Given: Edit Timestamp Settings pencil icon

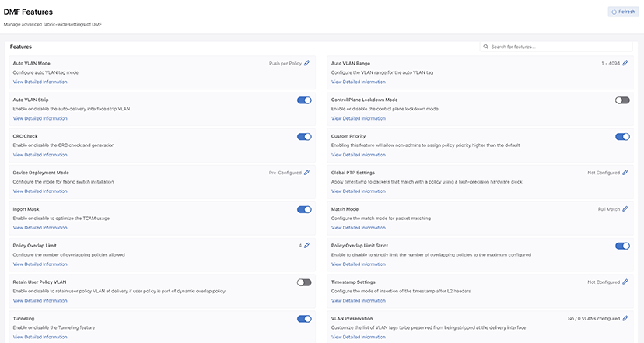Looking at the screenshot, I should pyautogui.click(x=625, y=282).
